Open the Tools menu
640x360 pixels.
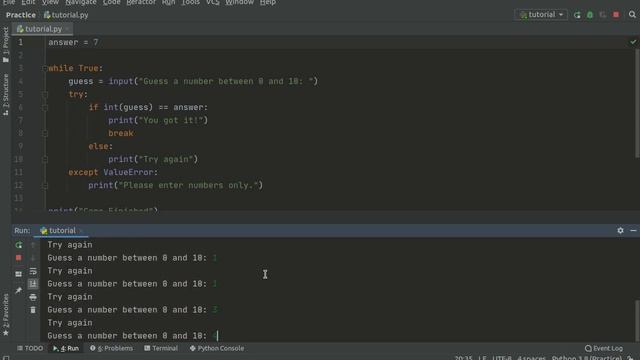(191, 2)
